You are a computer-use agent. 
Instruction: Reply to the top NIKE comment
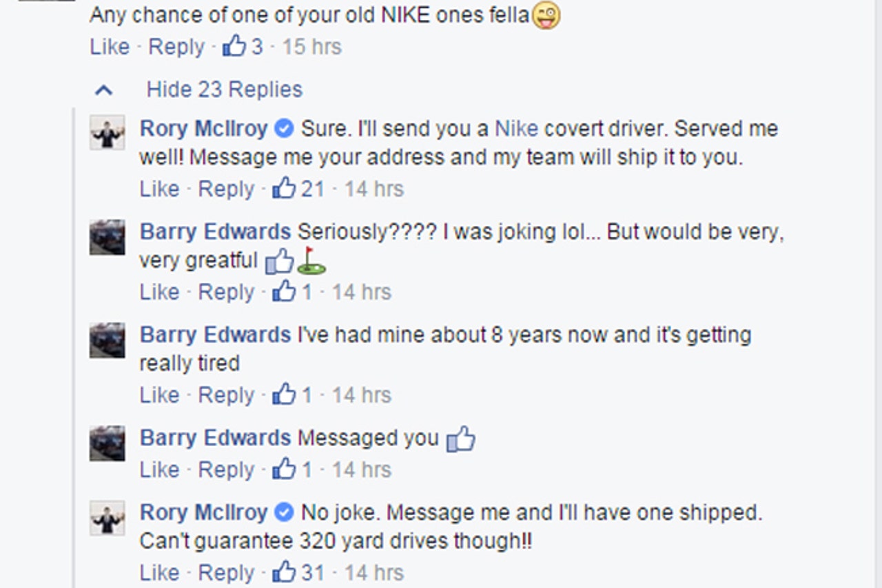176,46
